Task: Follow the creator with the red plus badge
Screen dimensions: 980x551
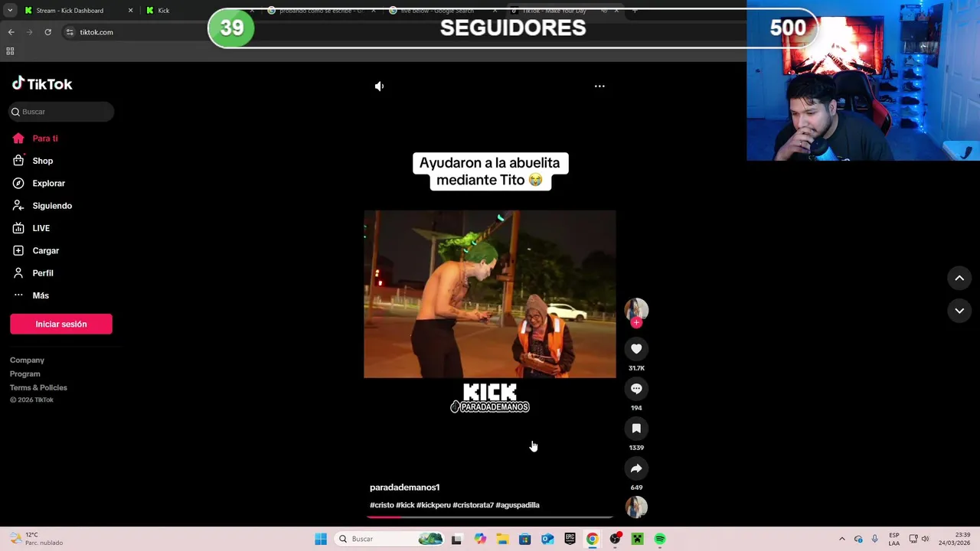Action: pyautogui.click(x=636, y=323)
